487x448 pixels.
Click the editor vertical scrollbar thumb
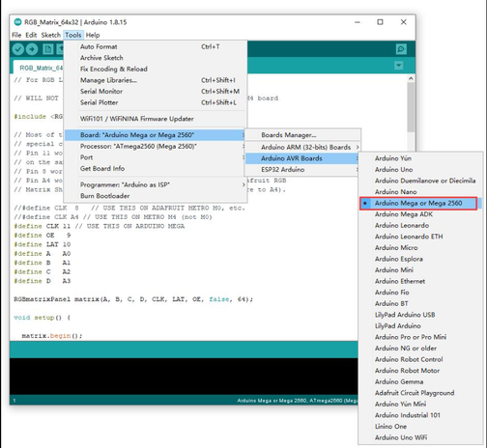coord(411,107)
